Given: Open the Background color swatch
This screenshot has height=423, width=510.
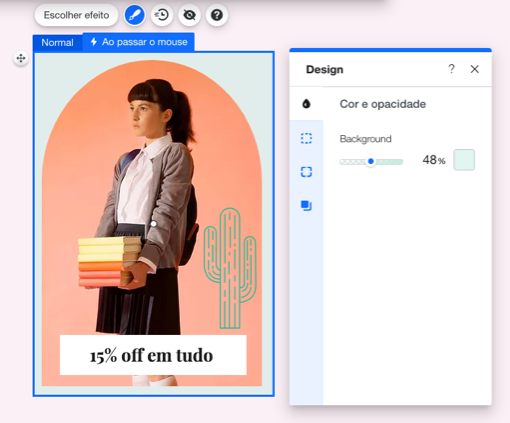Looking at the screenshot, I should tap(464, 160).
